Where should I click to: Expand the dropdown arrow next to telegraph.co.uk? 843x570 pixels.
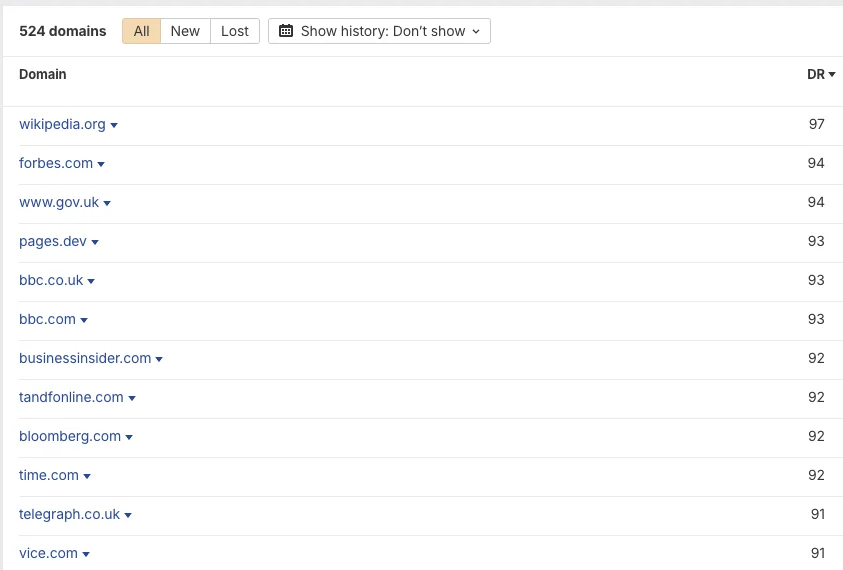[128, 515]
